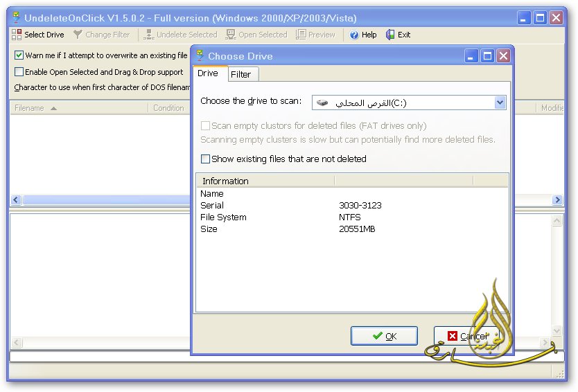Click the File System label in the Information list
Image resolution: width=578 pixels, height=392 pixels.
(223, 217)
